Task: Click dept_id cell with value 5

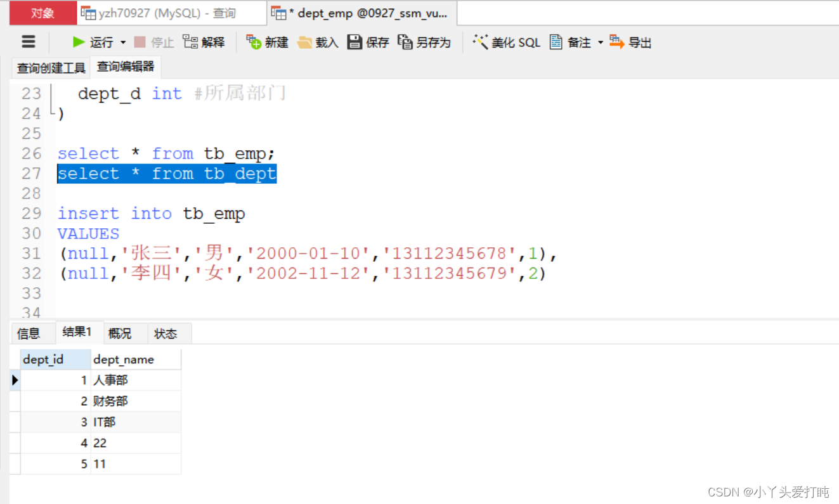Action: point(56,464)
